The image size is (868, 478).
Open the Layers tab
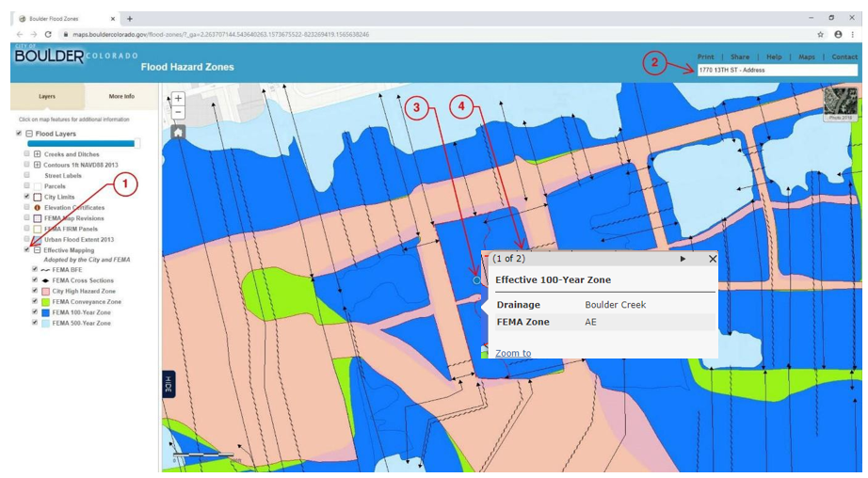tap(47, 96)
